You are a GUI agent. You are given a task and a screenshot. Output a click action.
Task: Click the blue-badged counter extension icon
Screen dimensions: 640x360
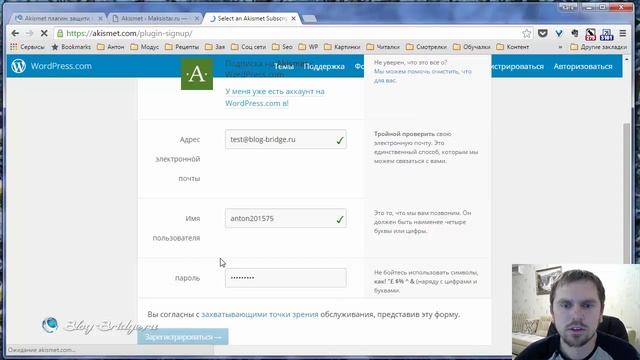click(x=607, y=34)
